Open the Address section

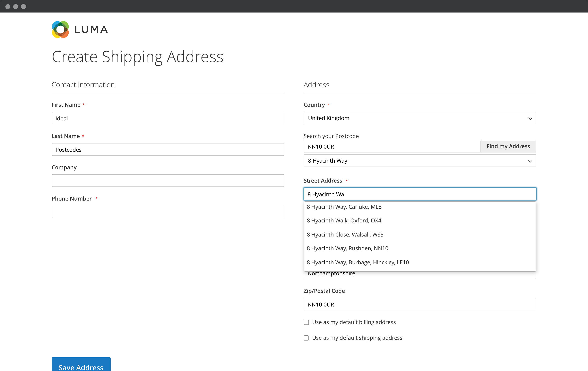pos(316,84)
